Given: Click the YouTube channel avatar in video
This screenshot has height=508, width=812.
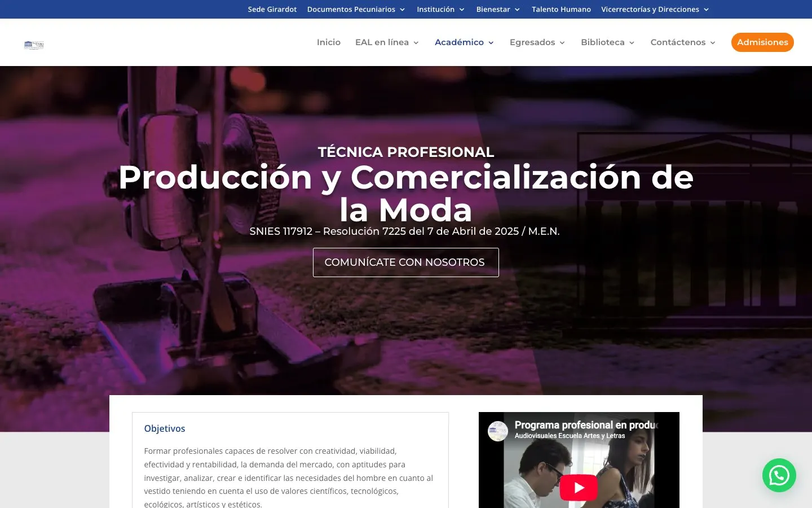Looking at the screenshot, I should coord(498,431).
